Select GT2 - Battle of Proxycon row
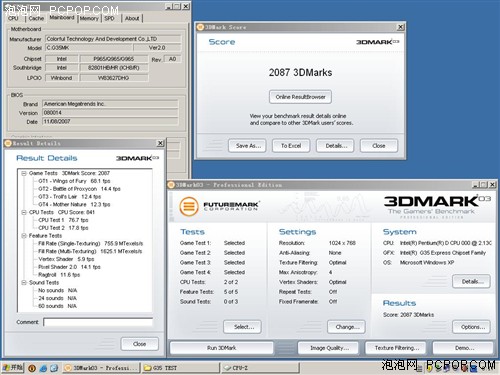Image resolution: width=500 pixels, height=375 pixels. [79, 189]
